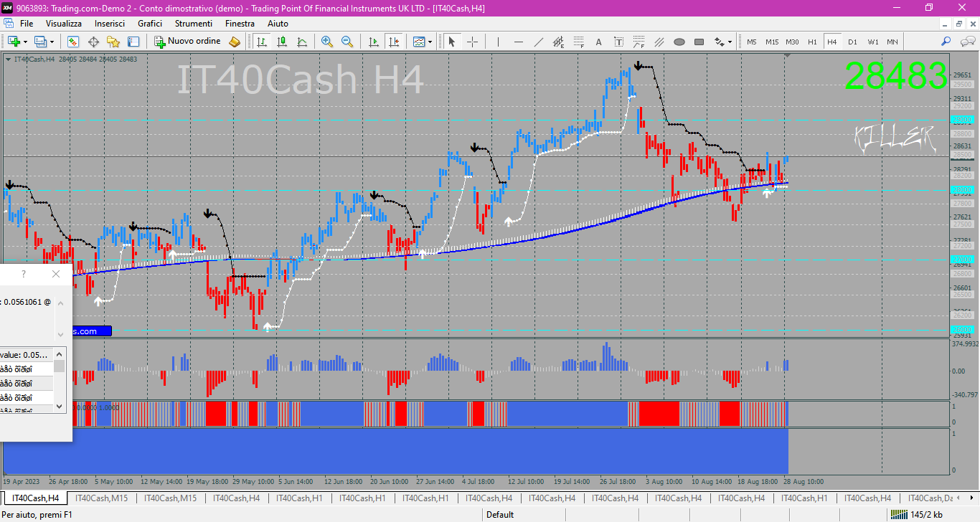Open the New Chart tool
The image size is (980, 522).
coord(14,42)
